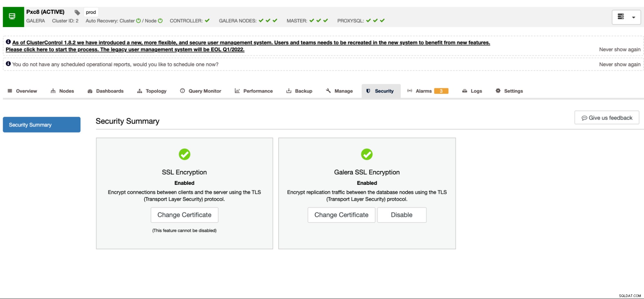Click info icon of operational reports notice

8,64
